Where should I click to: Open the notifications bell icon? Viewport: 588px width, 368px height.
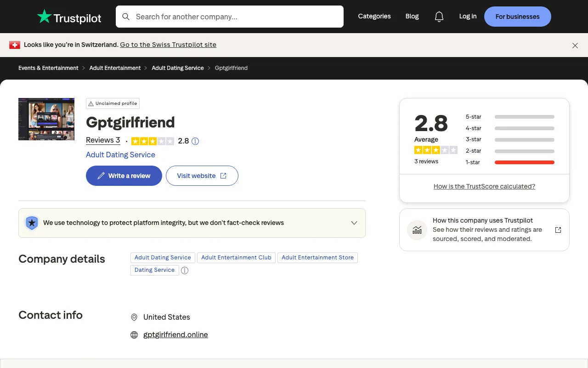coord(439,16)
